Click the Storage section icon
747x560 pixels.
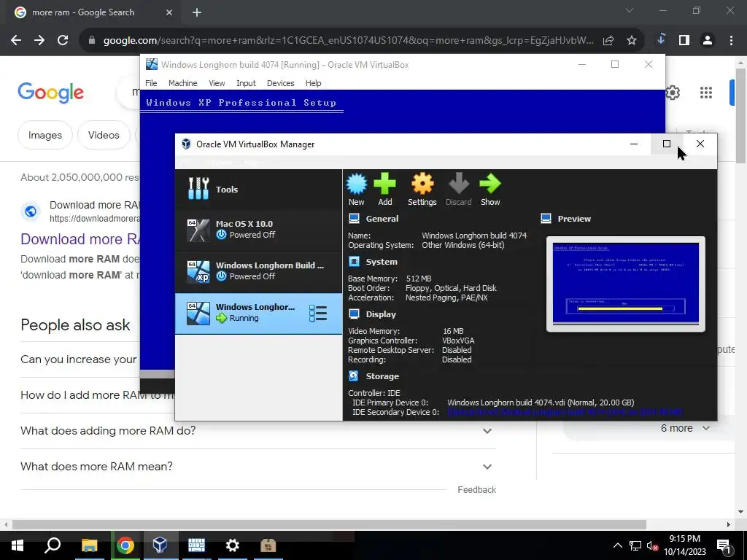tap(354, 376)
